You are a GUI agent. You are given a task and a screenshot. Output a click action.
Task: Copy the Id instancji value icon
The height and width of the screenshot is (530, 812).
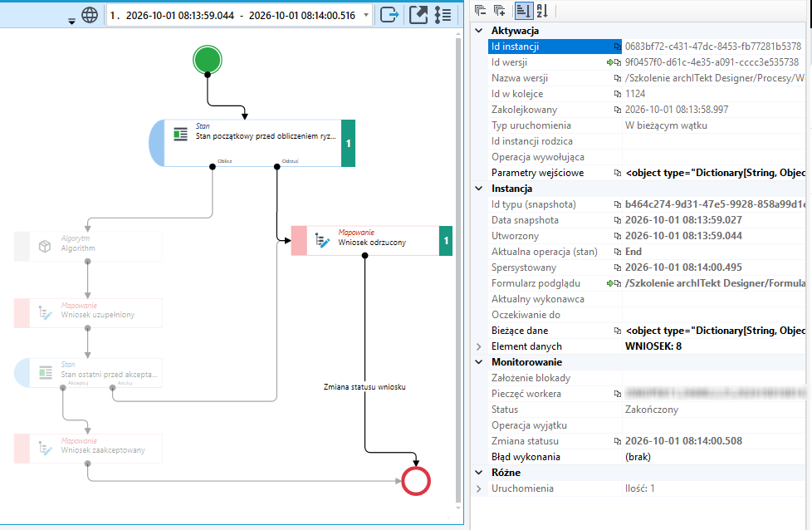(x=617, y=47)
